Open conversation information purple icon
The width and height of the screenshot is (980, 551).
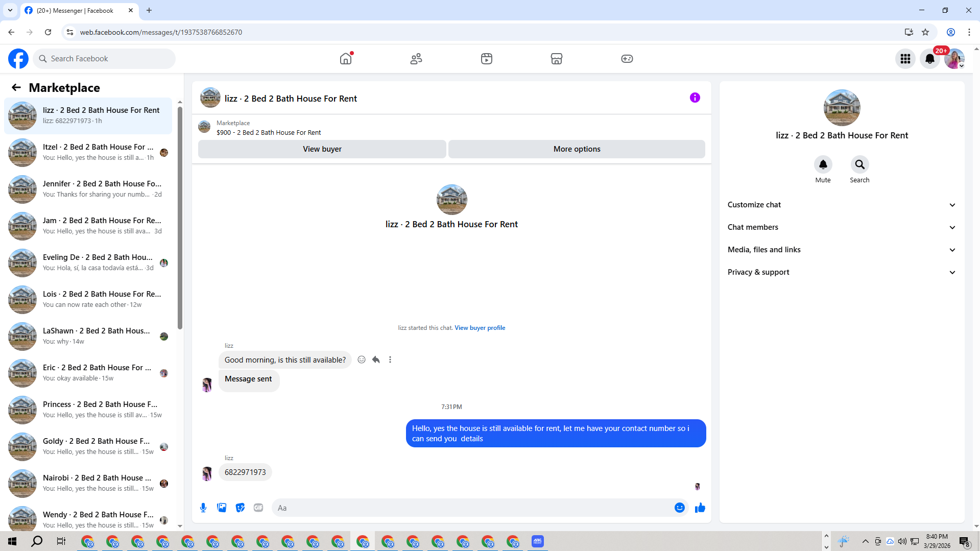point(695,98)
